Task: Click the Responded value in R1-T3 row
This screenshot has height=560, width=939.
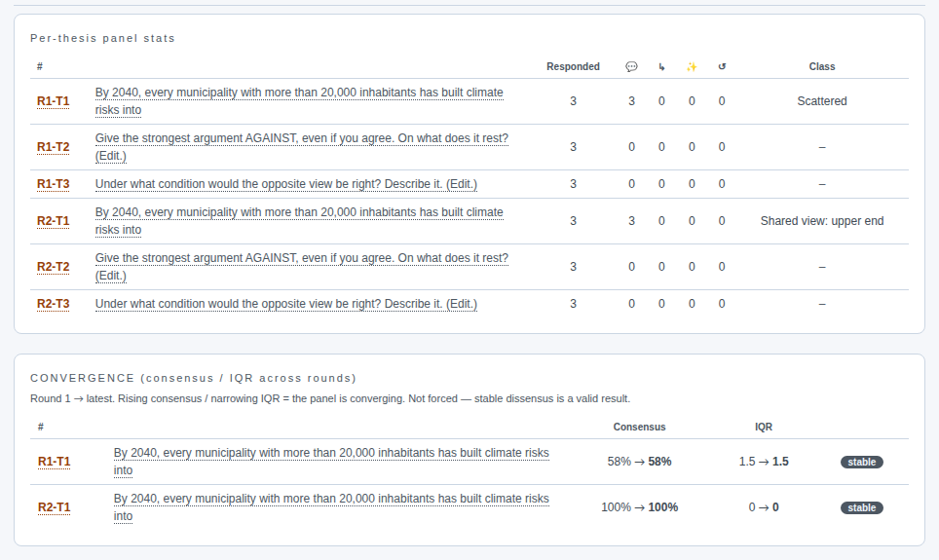Action: point(573,184)
